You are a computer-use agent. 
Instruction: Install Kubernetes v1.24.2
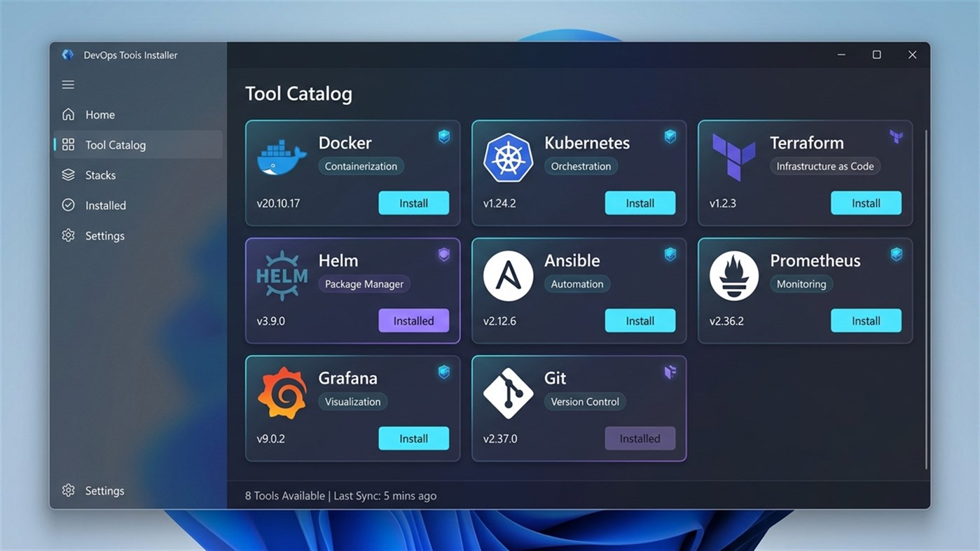pyautogui.click(x=640, y=203)
